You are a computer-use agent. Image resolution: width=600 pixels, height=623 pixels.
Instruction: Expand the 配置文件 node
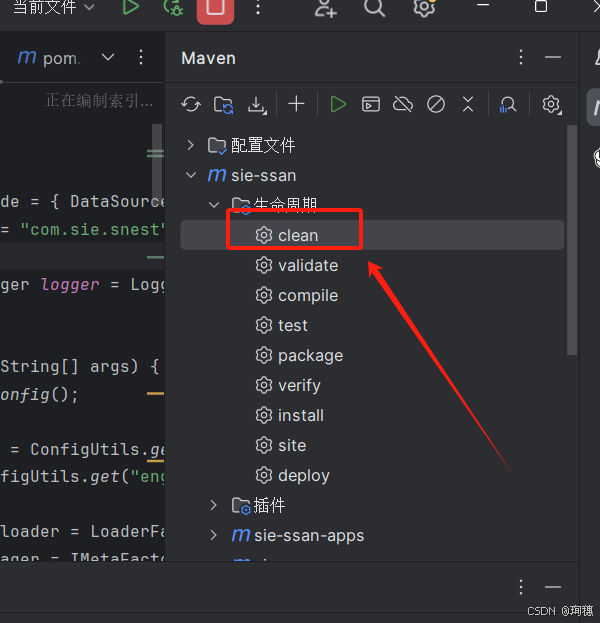point(190,145)
